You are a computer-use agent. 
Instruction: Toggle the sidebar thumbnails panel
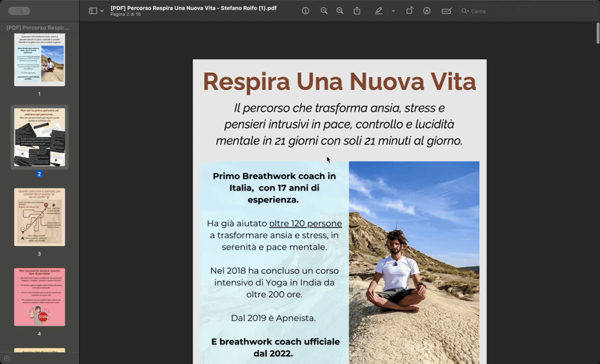click(x=91, y=11)
